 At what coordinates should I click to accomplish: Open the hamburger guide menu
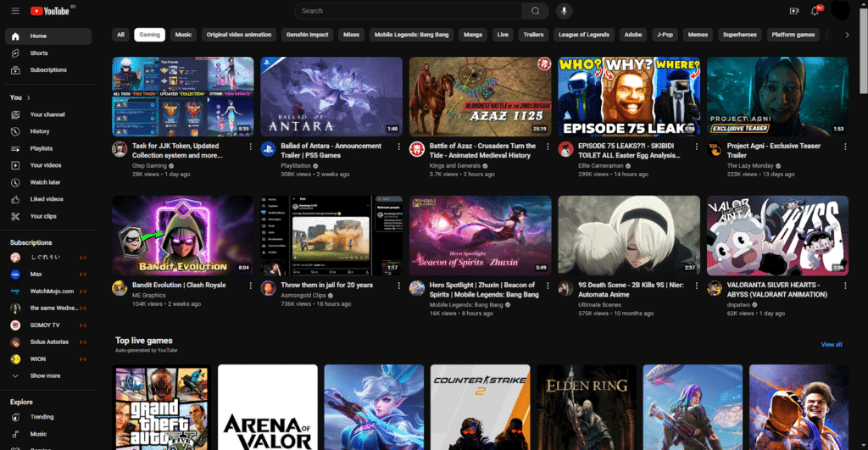click(x=15, y=10)
